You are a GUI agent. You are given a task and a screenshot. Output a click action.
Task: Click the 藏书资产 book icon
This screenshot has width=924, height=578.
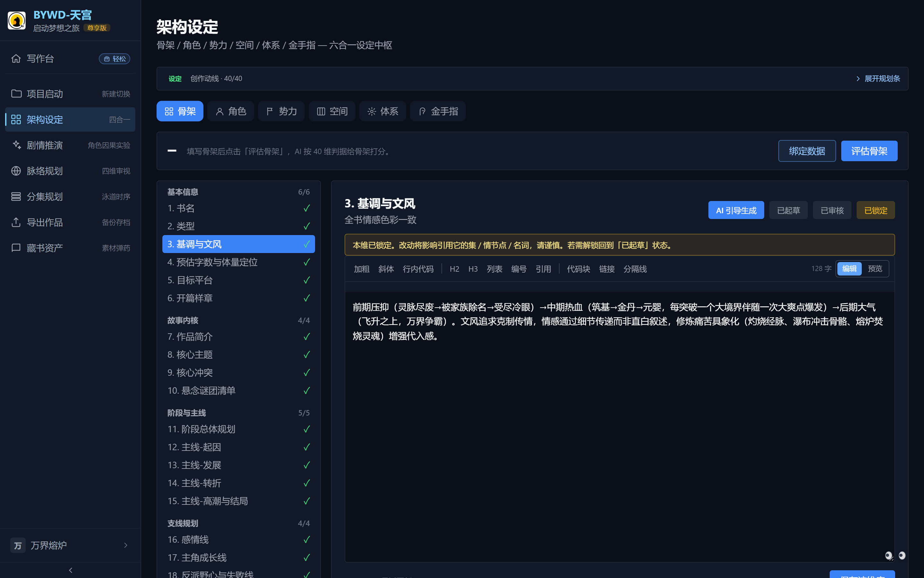16,248
